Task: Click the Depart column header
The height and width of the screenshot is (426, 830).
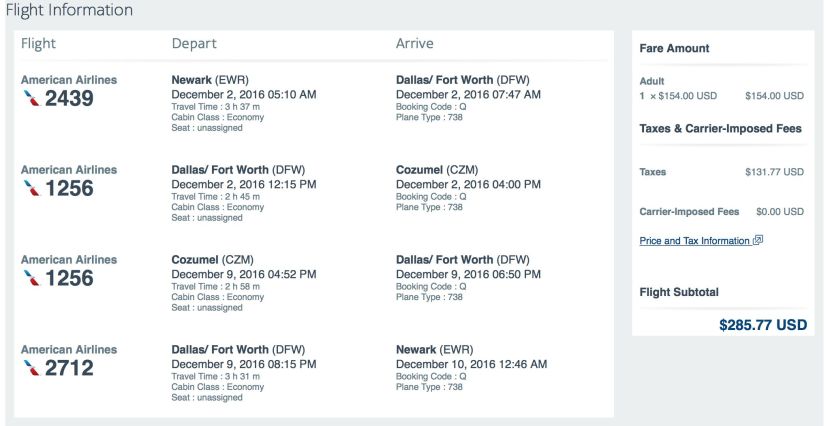Action: coord(194,44)
